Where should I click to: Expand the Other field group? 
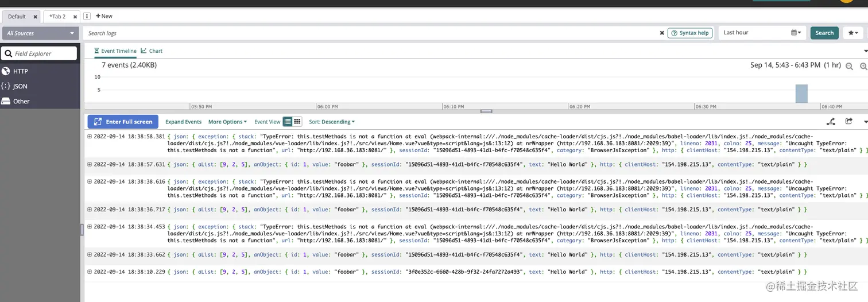40,101
